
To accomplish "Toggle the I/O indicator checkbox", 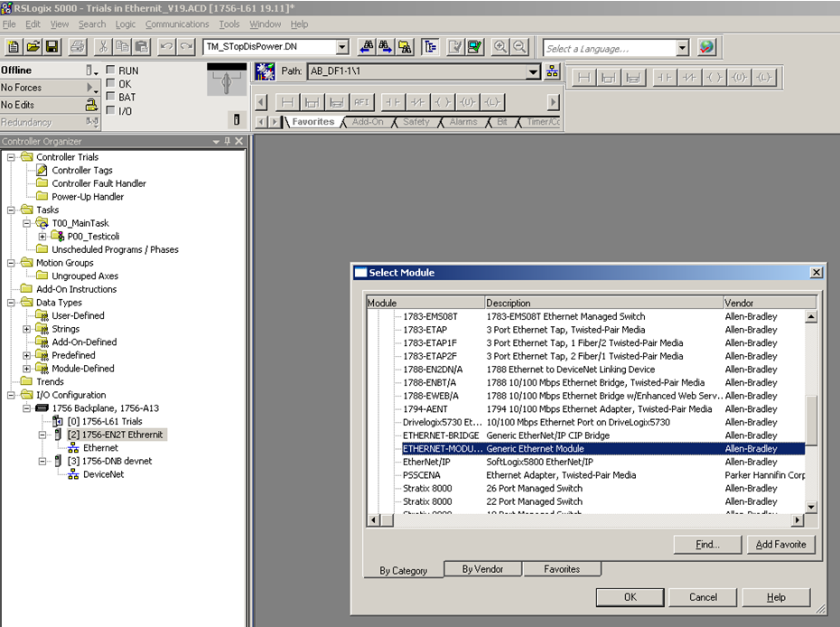I will pyautogui.click(x=111, y=110).
